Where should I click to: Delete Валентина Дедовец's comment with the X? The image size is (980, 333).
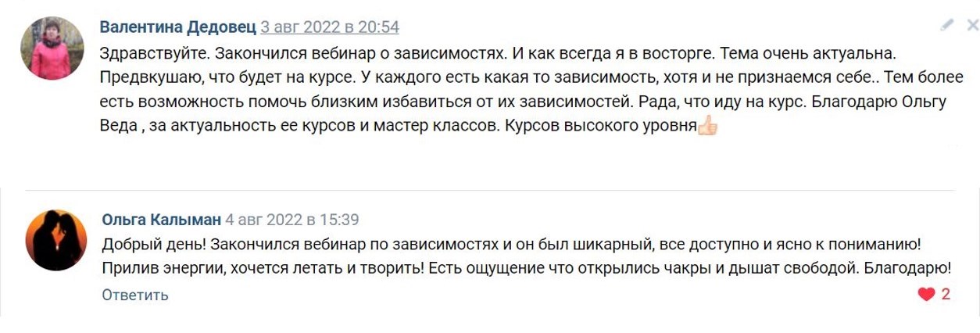pos(971,25)
